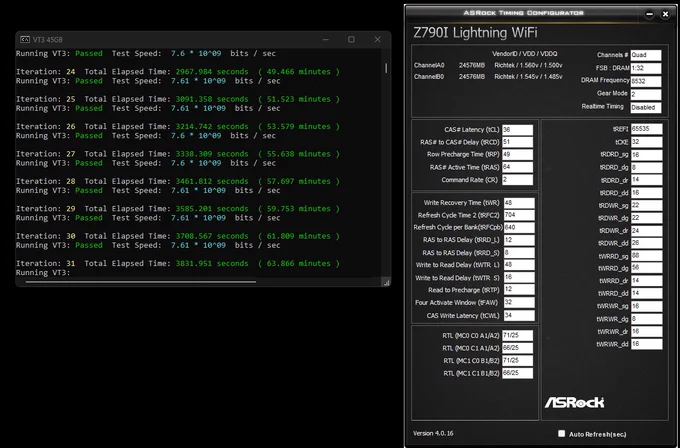Image resolution: width=680 pixels, height=448 pixels.
Task: Click the tRRD_L value field
Action: point(519,240)
